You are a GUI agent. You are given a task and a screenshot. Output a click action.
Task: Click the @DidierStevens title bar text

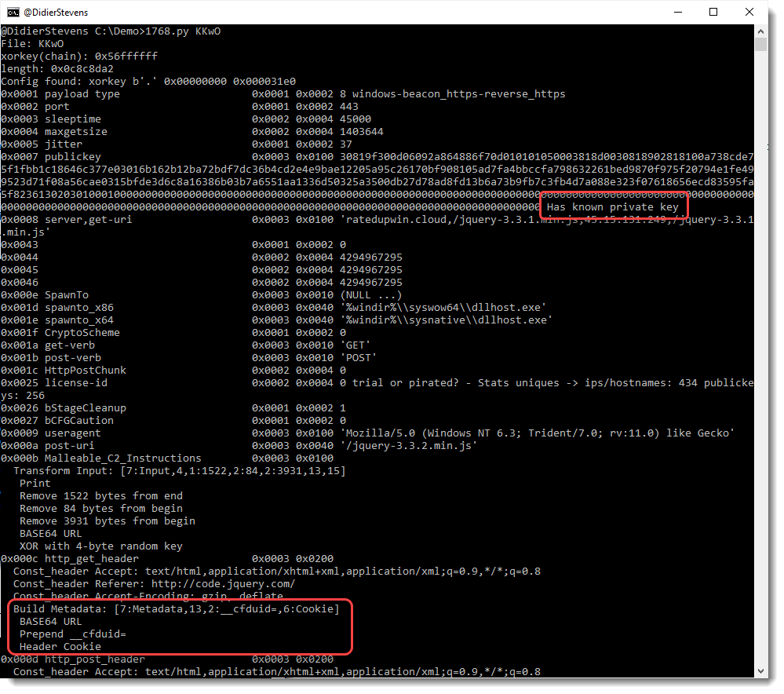(56, 12)
